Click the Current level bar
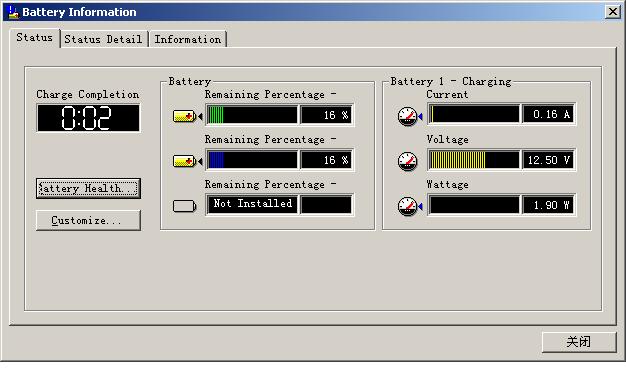The image size is (626, 384). coord(474,114)
